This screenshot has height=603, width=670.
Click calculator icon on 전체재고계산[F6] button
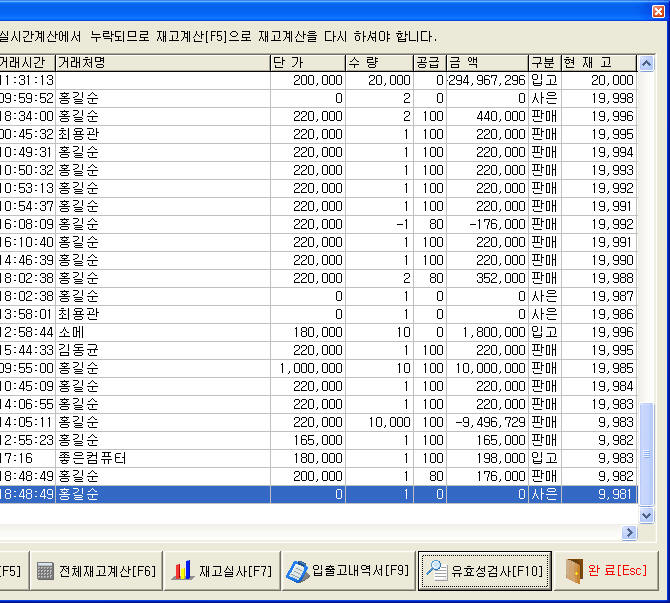(45, 571)
